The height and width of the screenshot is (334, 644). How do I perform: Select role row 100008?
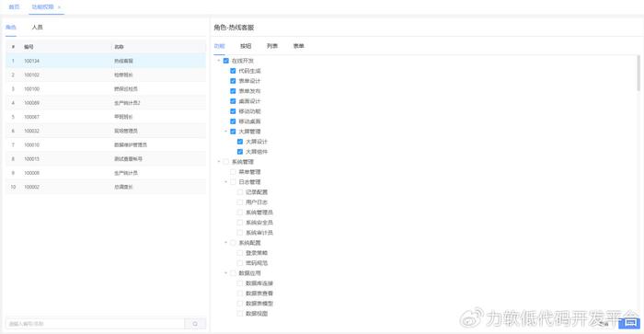pyautogui.click(x=106, y=173)
